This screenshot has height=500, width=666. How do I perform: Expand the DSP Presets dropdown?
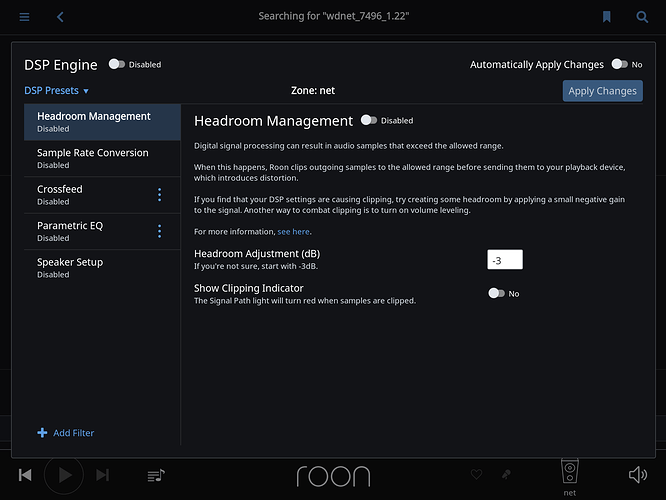coord(56,90)
